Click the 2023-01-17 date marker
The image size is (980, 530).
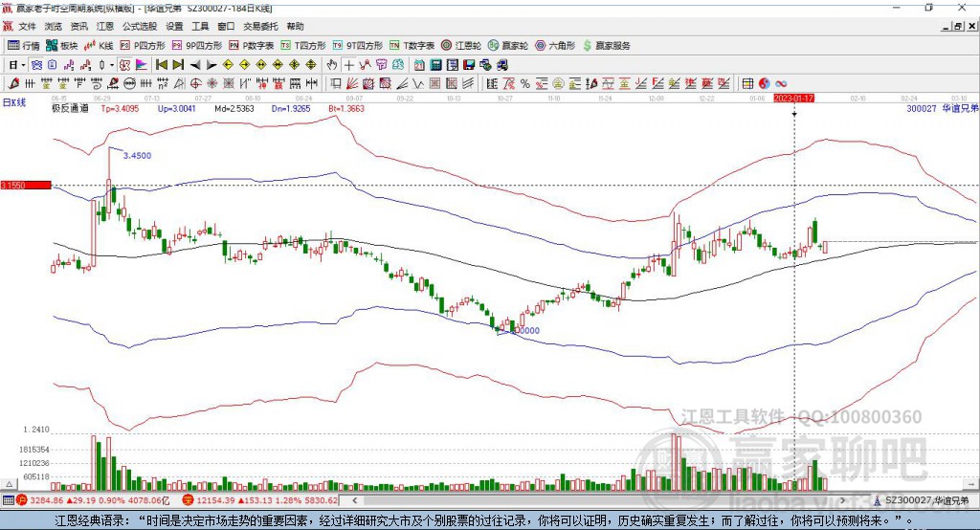pos(793,99)
